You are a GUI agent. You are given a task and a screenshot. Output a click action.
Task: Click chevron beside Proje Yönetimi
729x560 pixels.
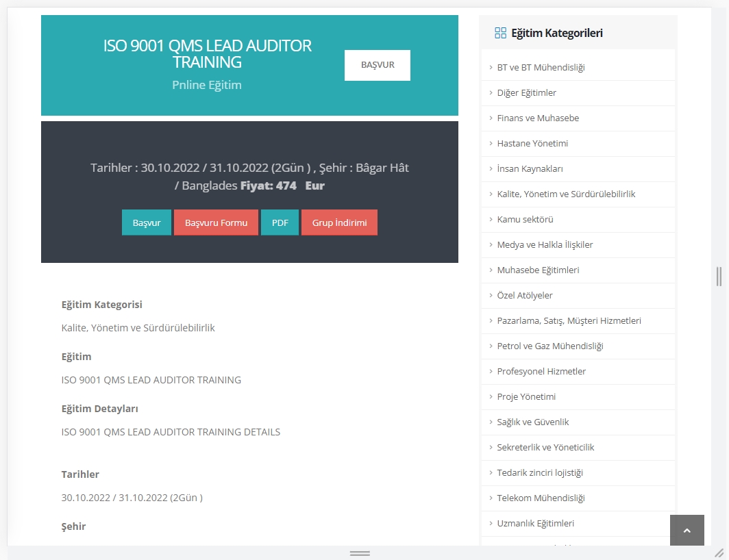[x=491, y=397]
